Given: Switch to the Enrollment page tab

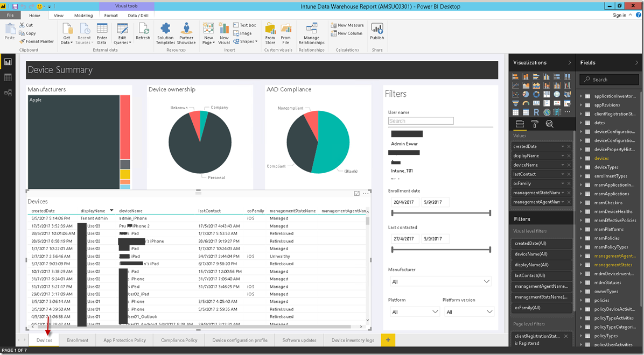Looking at the screenshot, I should coord(78,340).
